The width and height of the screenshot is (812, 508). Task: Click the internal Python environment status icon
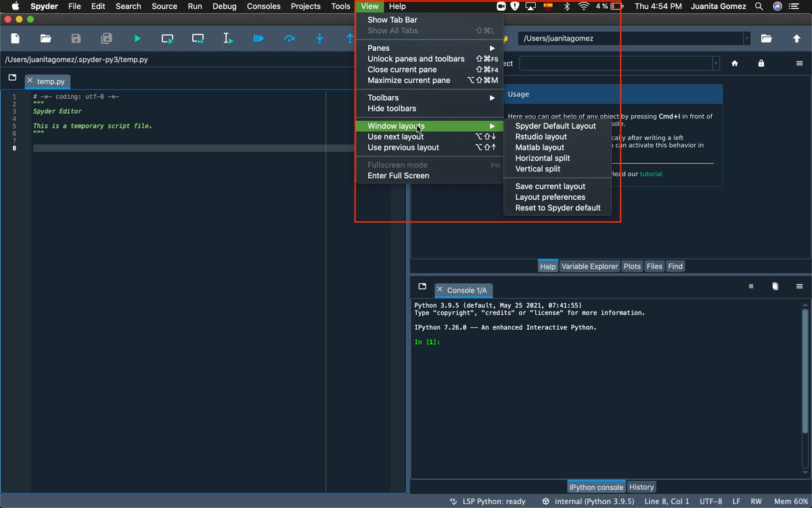(545, 501)
